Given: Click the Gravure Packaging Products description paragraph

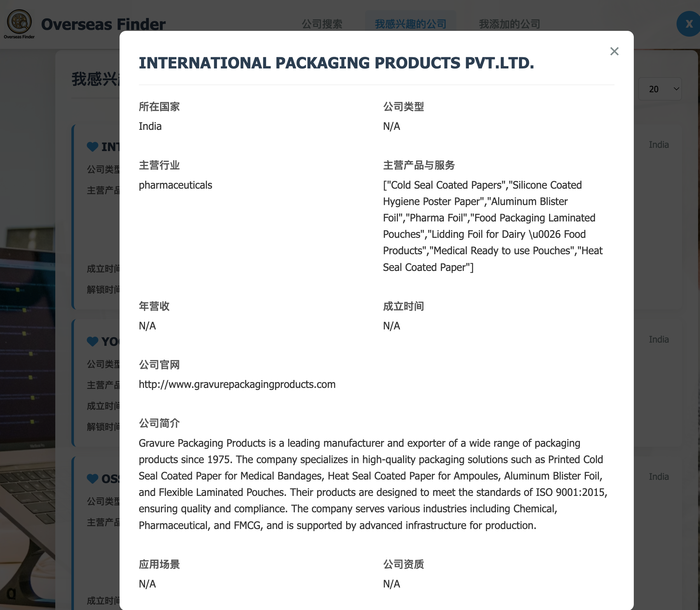Looking at the screenshot, I should click(x=373, y=484).
